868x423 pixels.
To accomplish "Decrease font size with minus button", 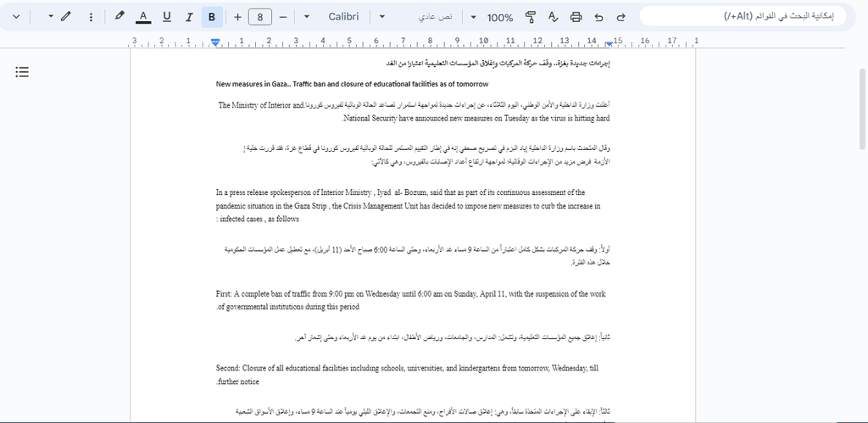I will pos(283,17).
